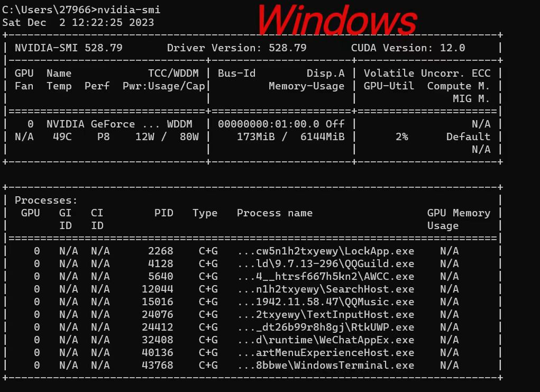Screen dimensions: 540x392
Task: Click the 12W / 80W power usage
Action: (167, 137)
